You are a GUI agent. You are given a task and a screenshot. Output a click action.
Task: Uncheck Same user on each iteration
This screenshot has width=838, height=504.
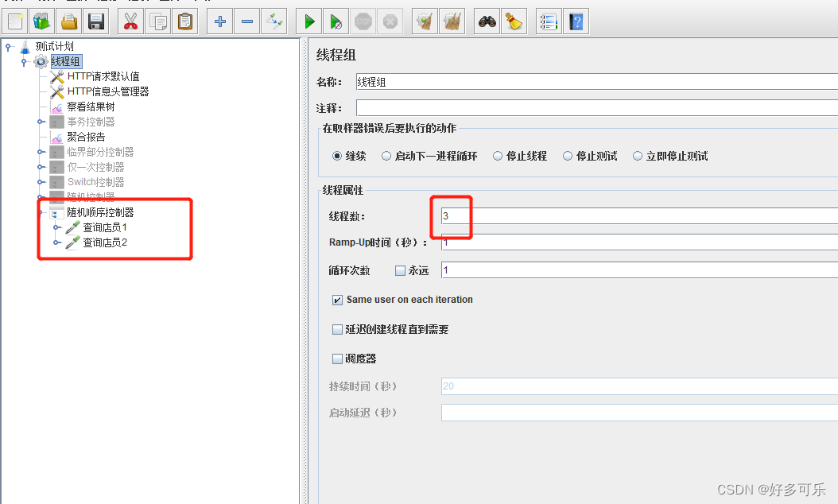click(x=337, y=300)
